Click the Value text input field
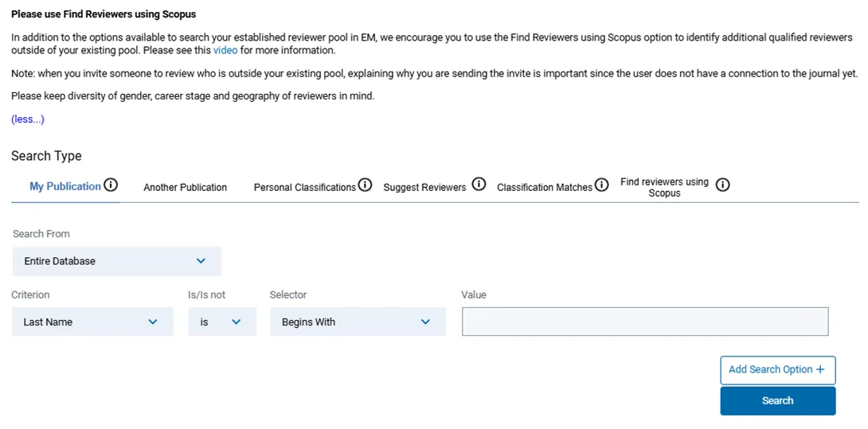Viewport: 868px width, 429px height. (645, 322)
